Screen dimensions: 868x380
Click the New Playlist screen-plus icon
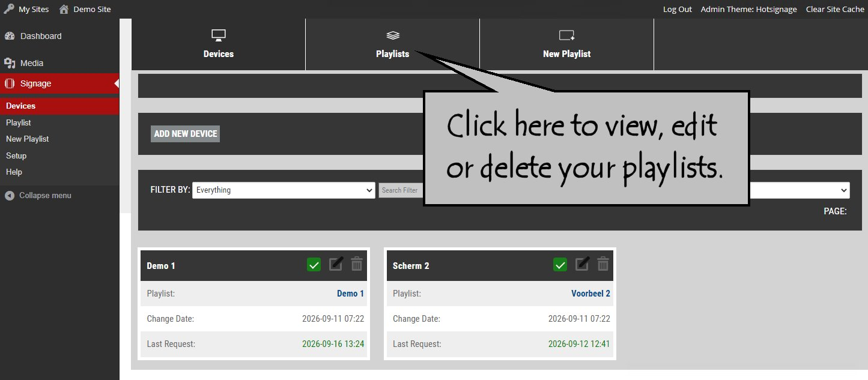[x=567, y=35]
